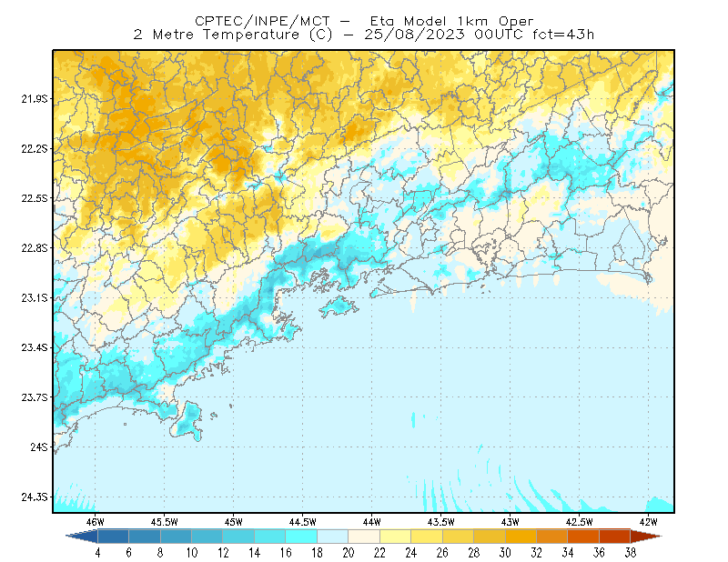This screenshot has width=728, height=562.
Task: Click the 22.5S latitude label
Action: click(x=35, y=198)
